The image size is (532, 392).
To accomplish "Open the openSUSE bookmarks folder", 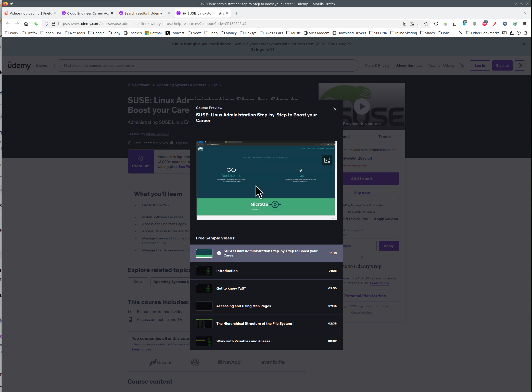I will click(x=51, y=33).
